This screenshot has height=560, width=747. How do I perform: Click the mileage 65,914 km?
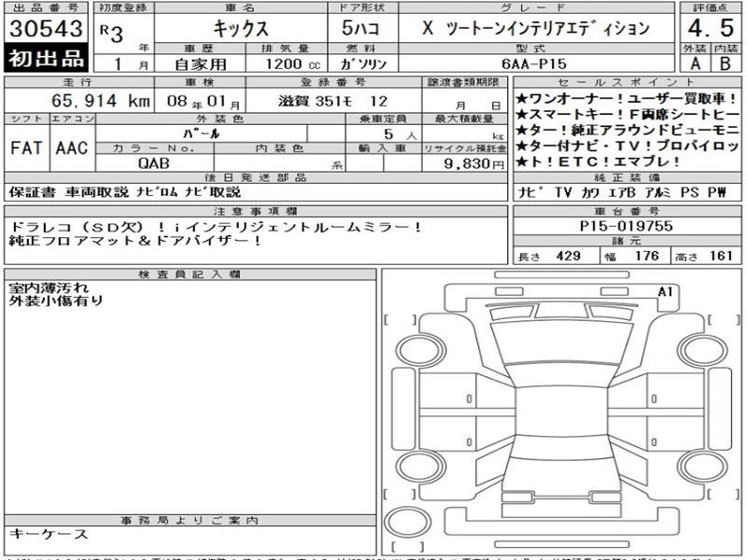(101, 101)
